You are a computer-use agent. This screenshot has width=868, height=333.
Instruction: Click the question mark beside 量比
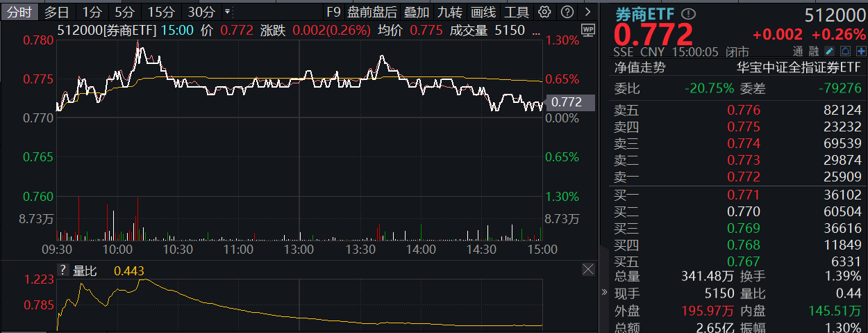click(63, 270)
